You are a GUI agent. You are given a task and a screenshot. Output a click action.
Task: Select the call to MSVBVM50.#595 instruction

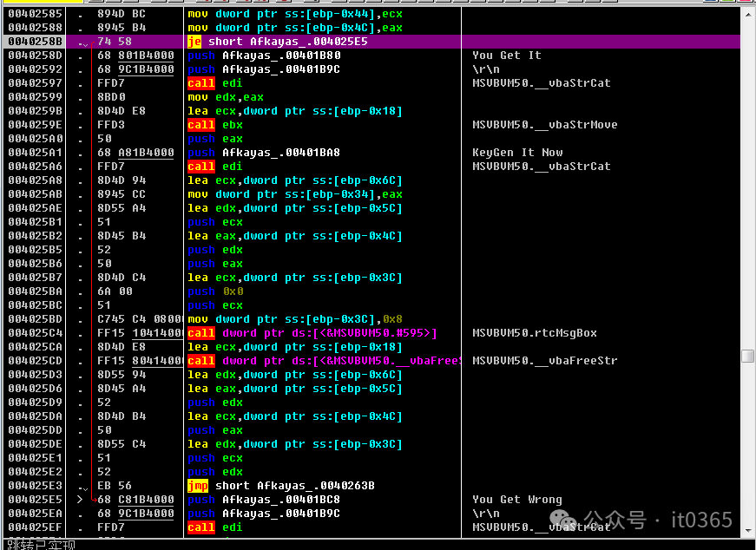(312, 333)
